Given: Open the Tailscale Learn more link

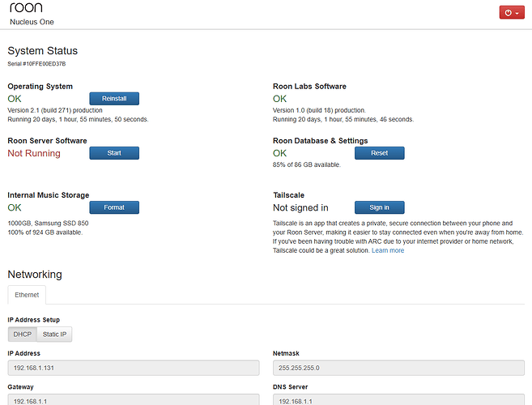Looking at the screenshot, I should [388, 250].
